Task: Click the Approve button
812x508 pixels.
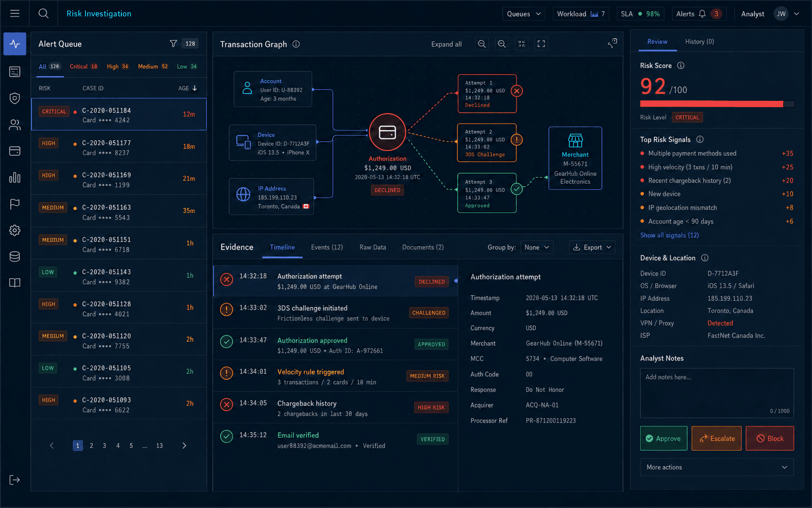Action: (664, 438)
